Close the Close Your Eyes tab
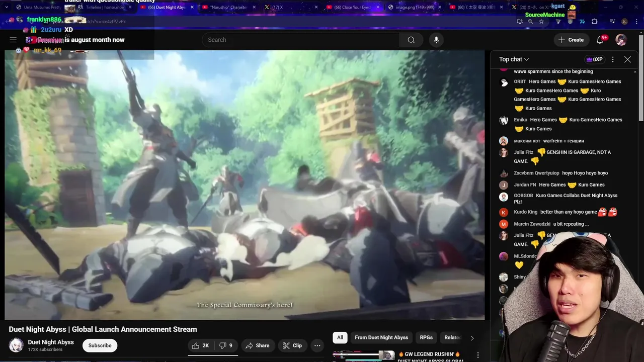 378,8
